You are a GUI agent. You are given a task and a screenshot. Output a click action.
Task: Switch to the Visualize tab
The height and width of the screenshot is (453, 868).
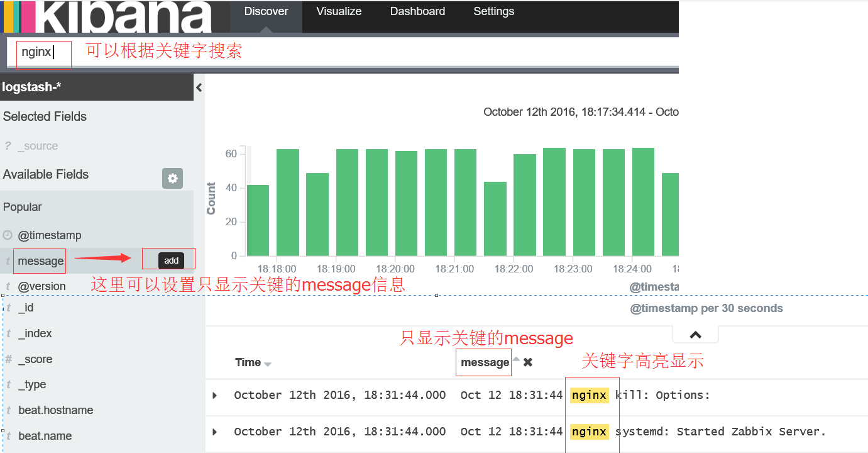[339, 11]
